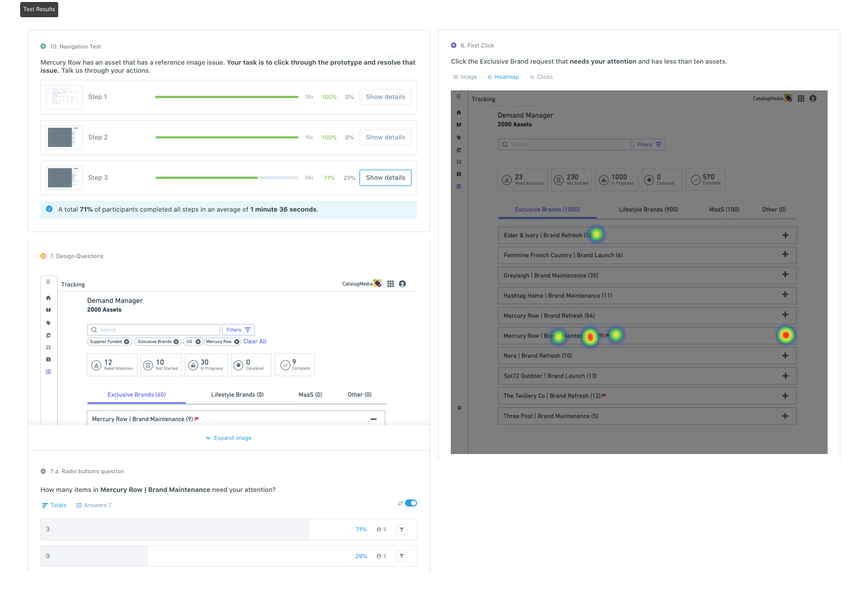
Task: Click the settings gear icon in heatmap sidebar
Action: pyautogui.click(x=459, y=408)
